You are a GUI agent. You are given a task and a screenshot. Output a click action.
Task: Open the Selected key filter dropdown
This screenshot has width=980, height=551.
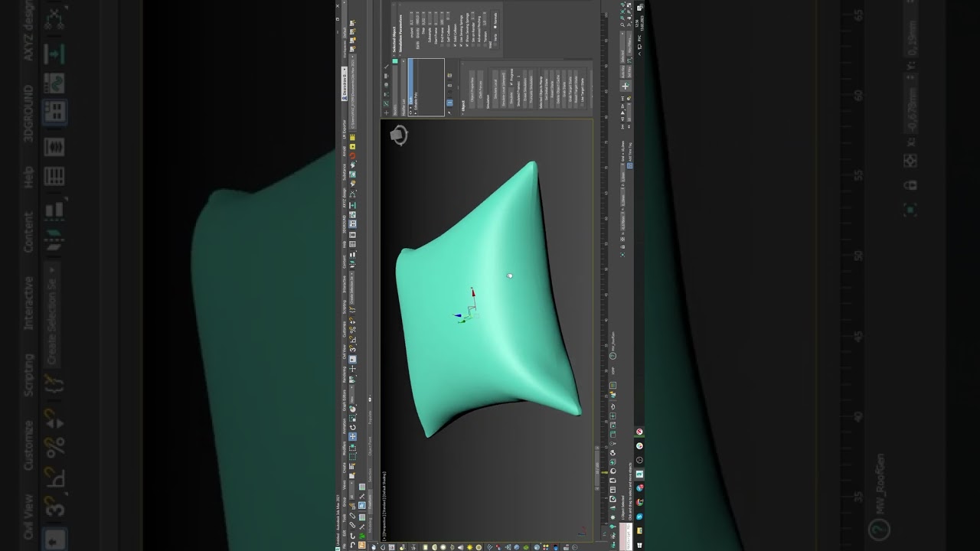(x=622, y=47)
